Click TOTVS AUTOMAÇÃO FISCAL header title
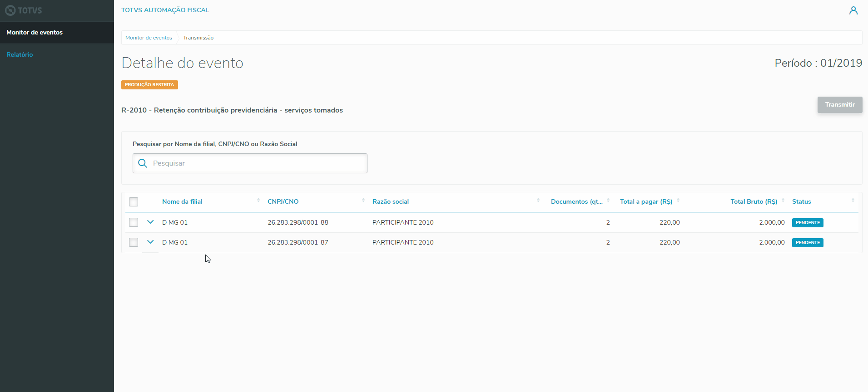Screen dimensions: 868x392 165,10
